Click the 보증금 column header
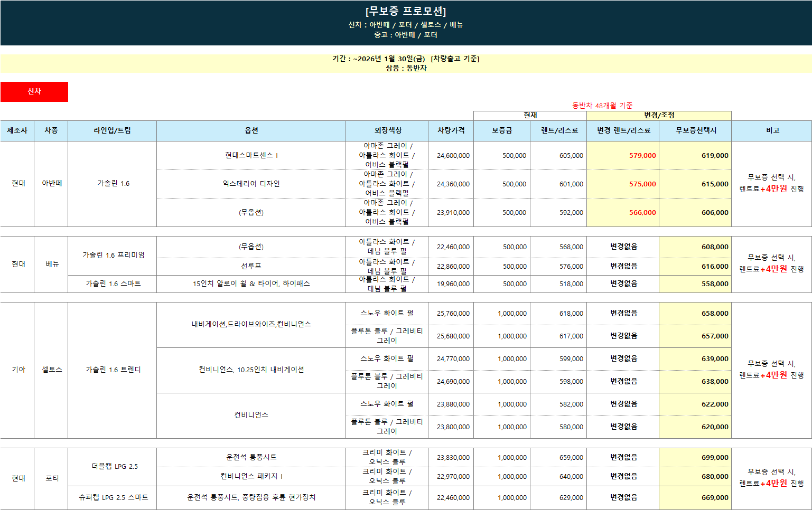812x510 pixels. point(502,130)
